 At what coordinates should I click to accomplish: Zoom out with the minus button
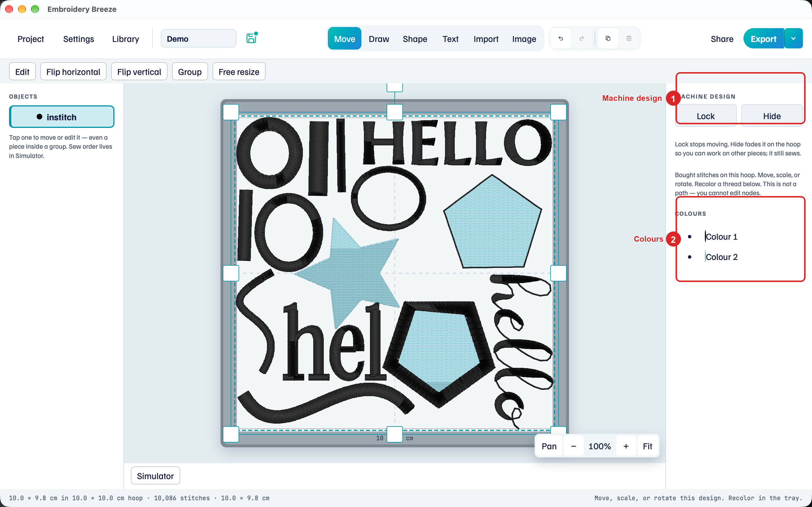tap(573, 446)
